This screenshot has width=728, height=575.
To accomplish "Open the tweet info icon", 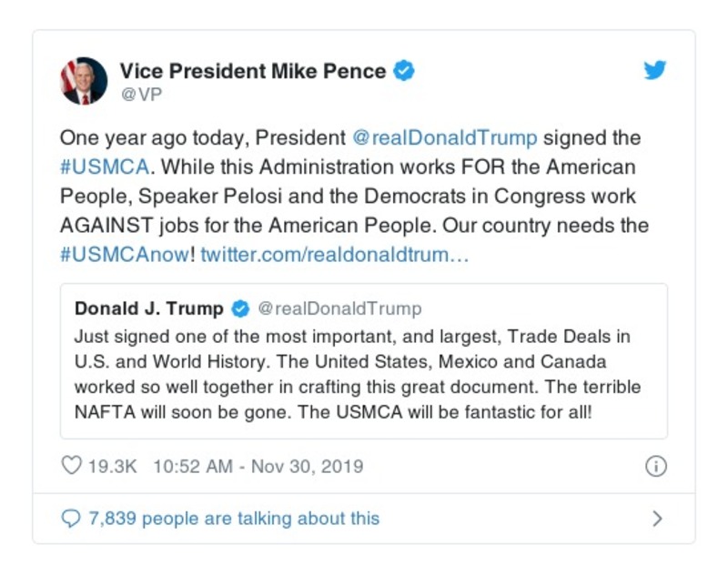I will 655,467.
